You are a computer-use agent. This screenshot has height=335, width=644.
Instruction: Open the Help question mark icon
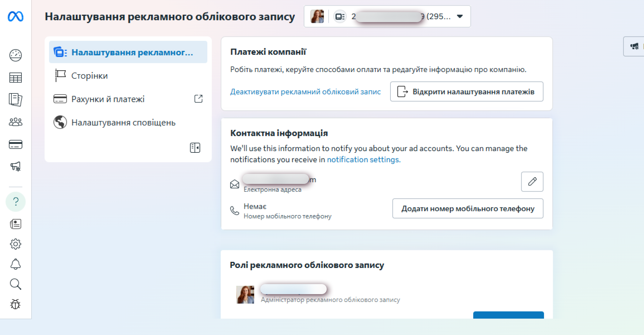pos(16,201)
